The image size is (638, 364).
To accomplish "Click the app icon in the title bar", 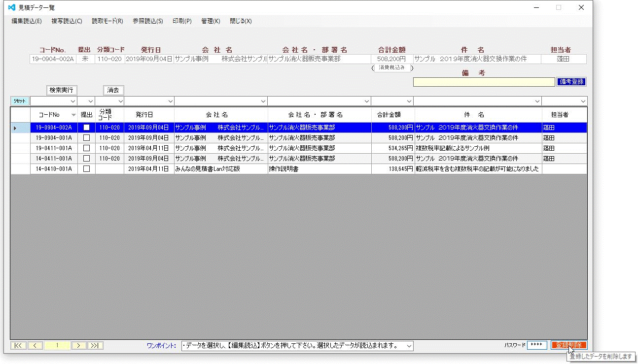I will 12,7.
